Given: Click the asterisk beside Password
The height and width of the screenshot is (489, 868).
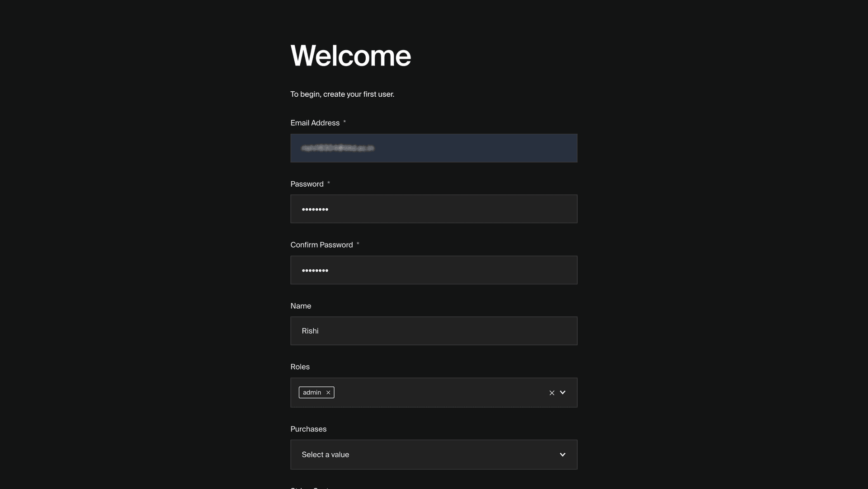Looking at the screenshot, I should coord(329,182).
